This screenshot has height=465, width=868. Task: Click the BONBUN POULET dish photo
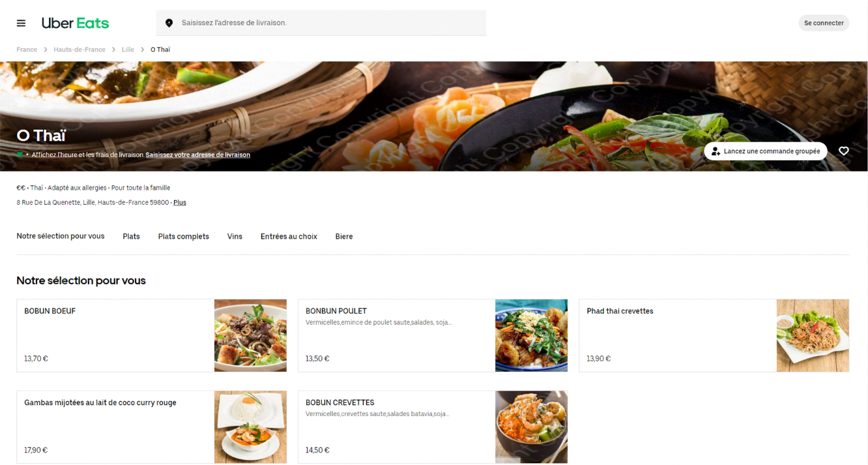[x=531, y=336]
